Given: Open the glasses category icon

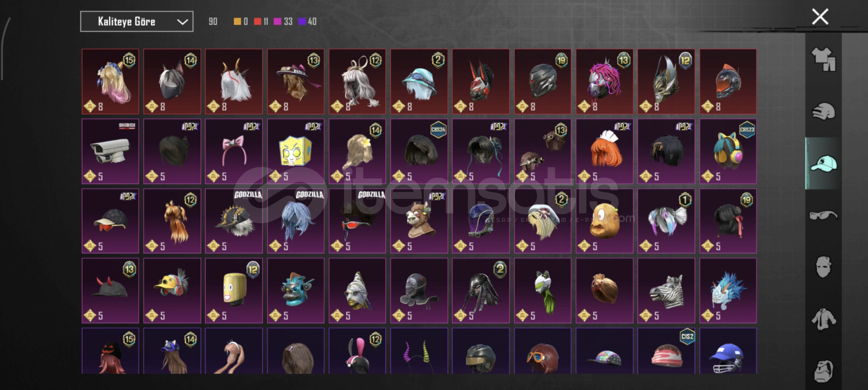Looking at the screenshot, I should pos(824,215).
